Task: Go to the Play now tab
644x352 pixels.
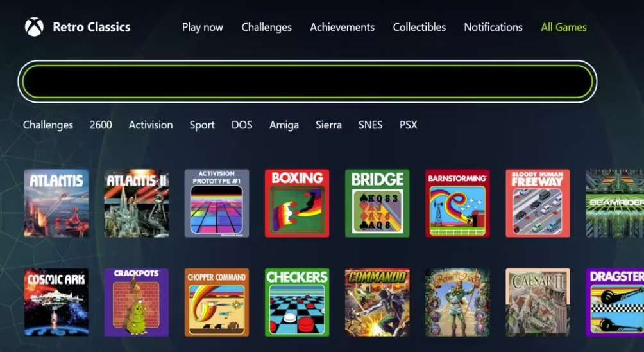Action: click(x=203, y=28)
